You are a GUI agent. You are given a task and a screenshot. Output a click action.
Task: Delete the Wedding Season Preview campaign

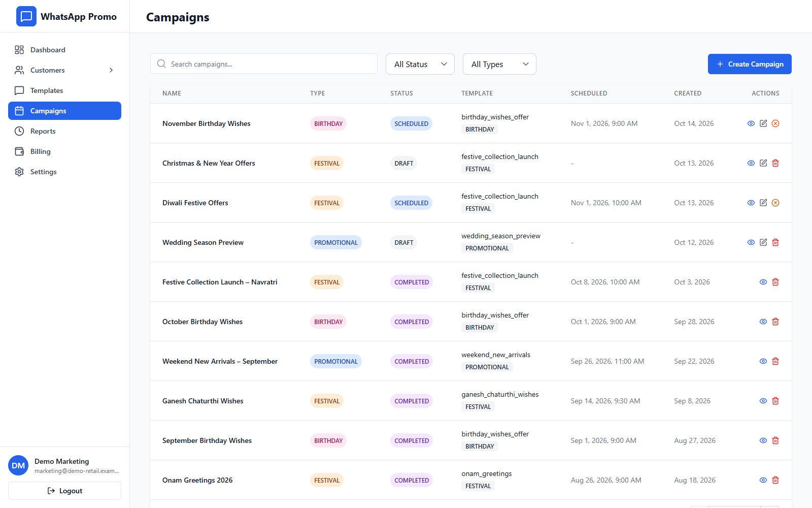(775, 242)
